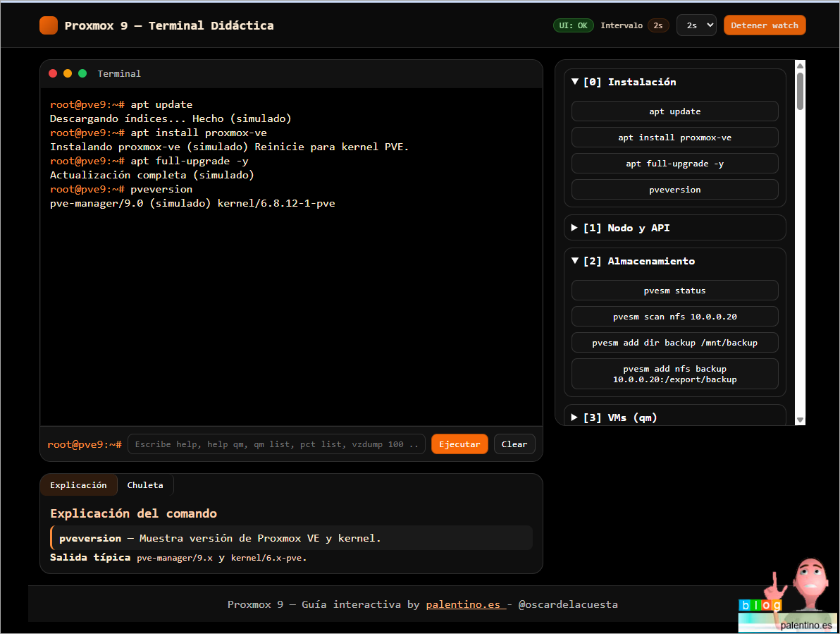Image resolution: width=840 pixels, height=634 pixels.
Task: Click the commands panel scrollbar down arrow
Action: [800, 420]
